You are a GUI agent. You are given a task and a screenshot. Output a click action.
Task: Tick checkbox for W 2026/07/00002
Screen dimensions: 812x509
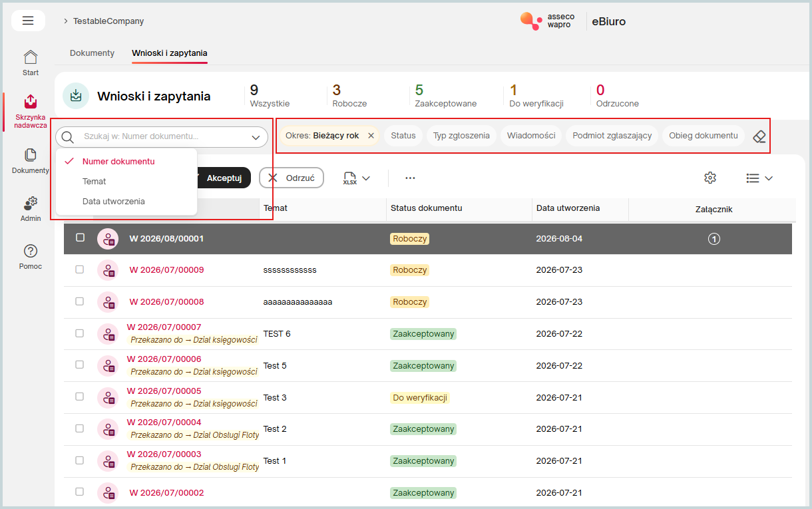coord(80,492)
